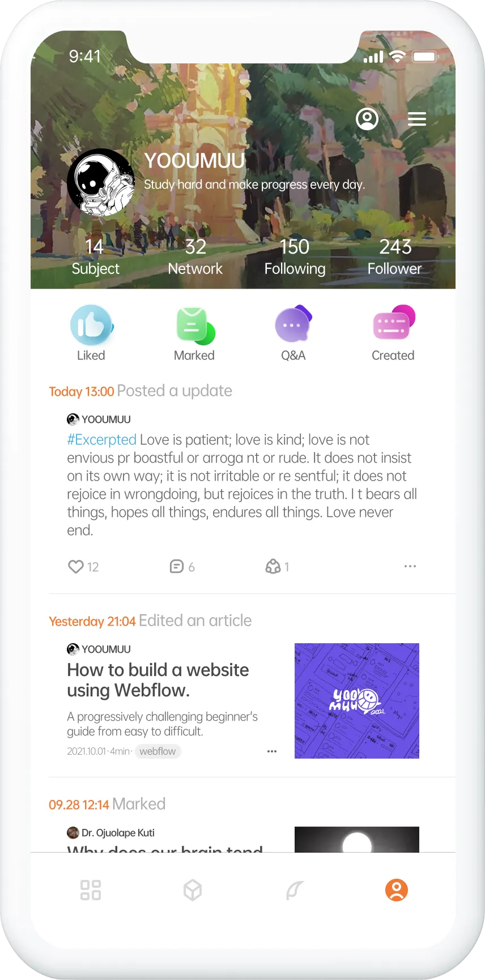Switch to the dashboard grid tab
Image resolution: width=485 pixels, height=980 pixels.
[x=91, y=890]
